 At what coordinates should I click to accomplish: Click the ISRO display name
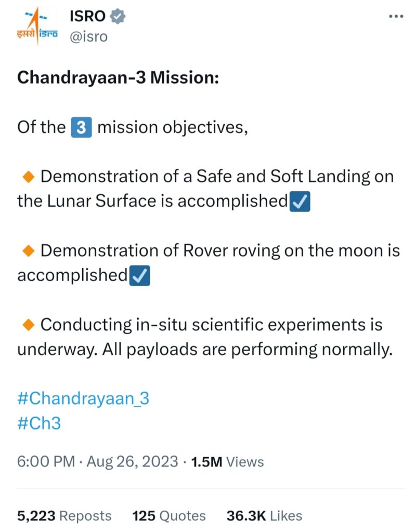point(87,16)
